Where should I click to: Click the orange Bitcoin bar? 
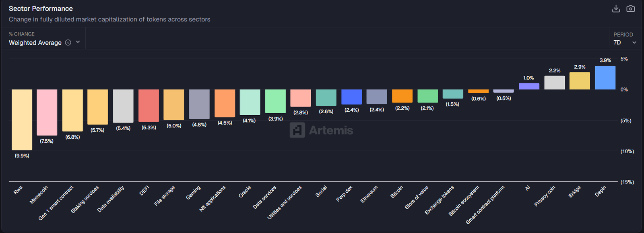pos(402,96)
